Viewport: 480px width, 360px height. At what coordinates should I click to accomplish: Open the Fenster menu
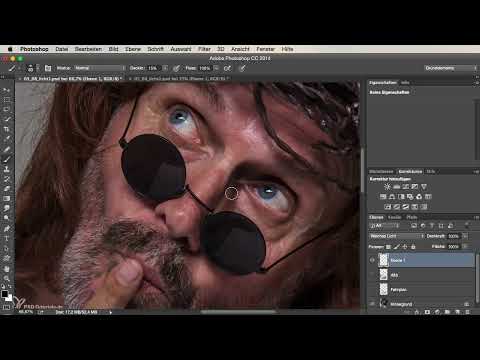click(265, 49)
